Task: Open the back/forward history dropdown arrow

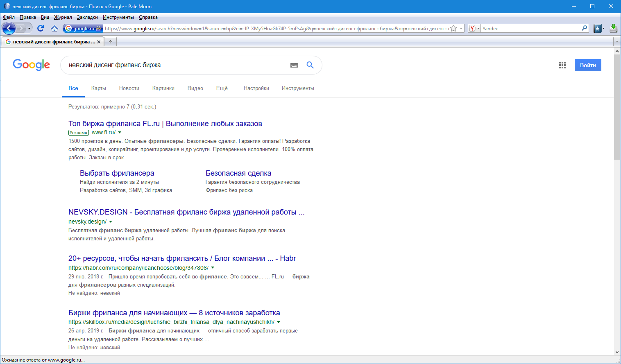Action: [29, 28]
